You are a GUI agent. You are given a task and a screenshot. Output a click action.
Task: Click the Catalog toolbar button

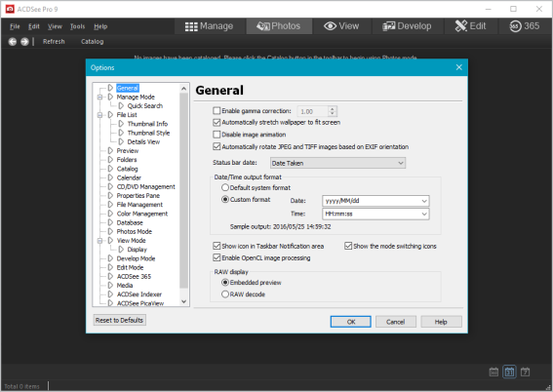92,42
